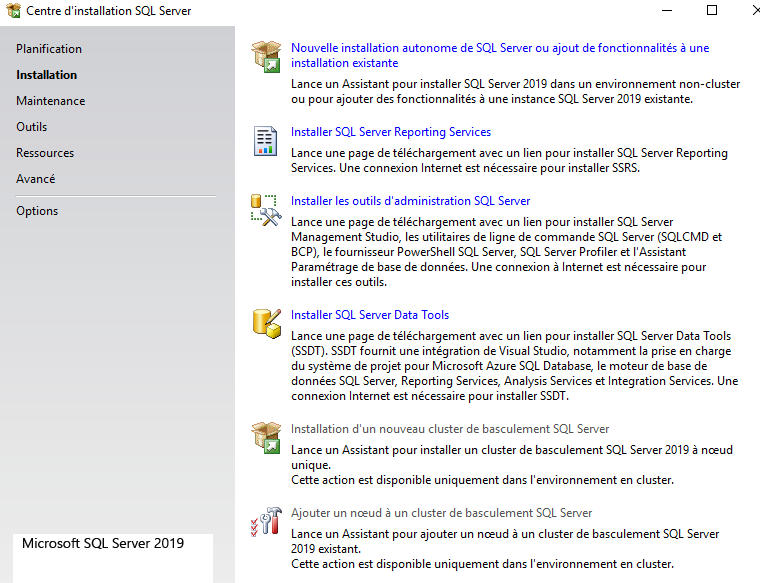The width and height of the screenshot is (760, 583).
Task: Open Installer SQL Server Reporting Services link
Action: point(390,132)
